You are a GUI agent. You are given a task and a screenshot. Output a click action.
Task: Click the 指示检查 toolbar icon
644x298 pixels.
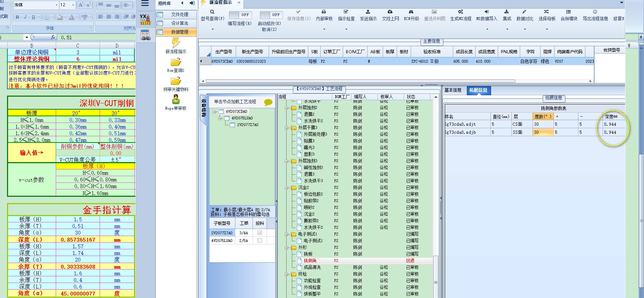[x=346, y=12]
